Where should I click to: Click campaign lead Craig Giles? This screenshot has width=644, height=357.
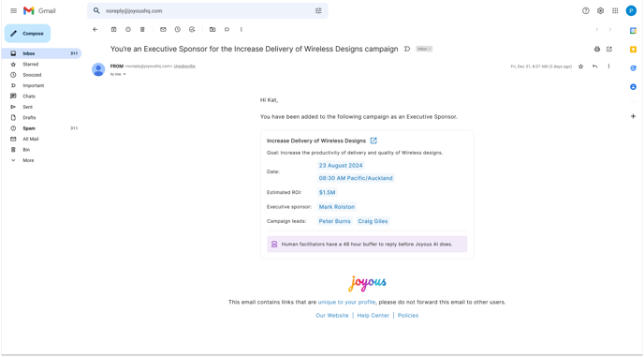coord(373,221)
